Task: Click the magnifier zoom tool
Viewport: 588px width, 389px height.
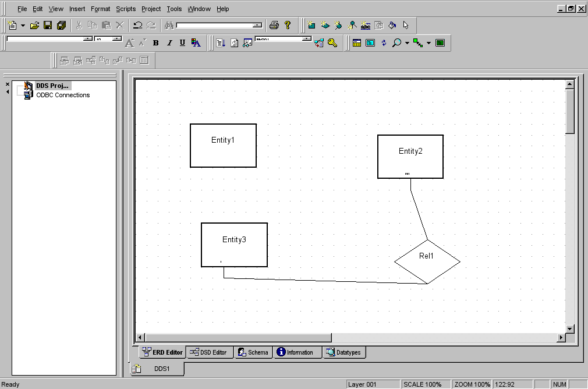Action: click(x=396, y=43)
